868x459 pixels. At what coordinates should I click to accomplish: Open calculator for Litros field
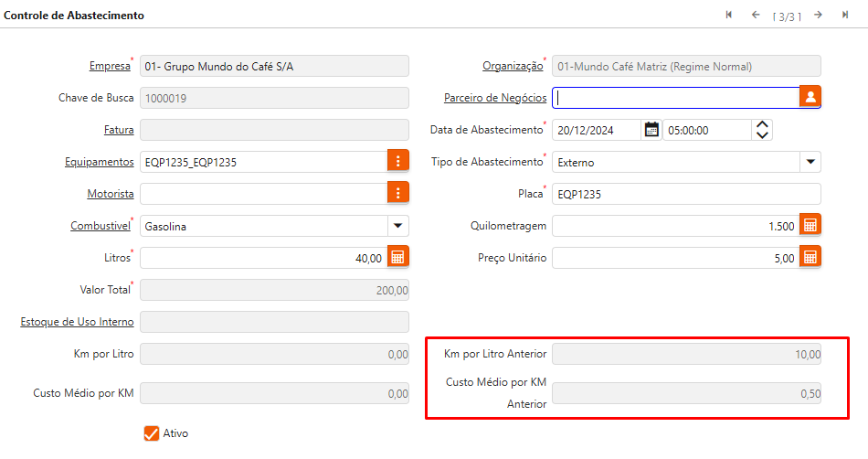pyautogui.click(x=397, y=258)
